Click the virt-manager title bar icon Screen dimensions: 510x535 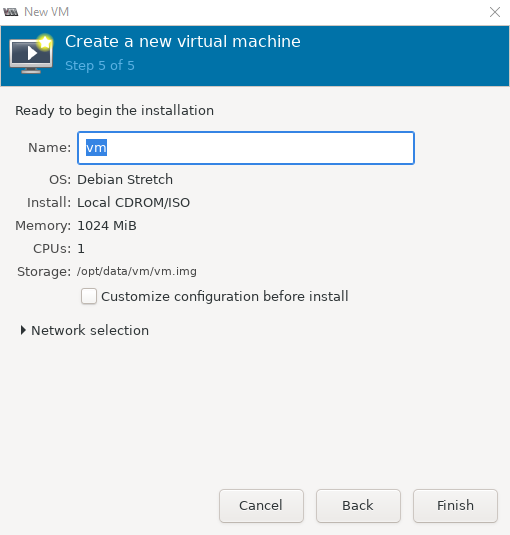11,12
